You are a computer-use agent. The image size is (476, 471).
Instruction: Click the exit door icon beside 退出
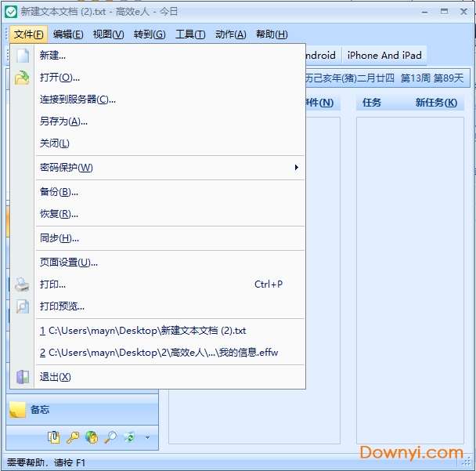(x=23, y=377)
